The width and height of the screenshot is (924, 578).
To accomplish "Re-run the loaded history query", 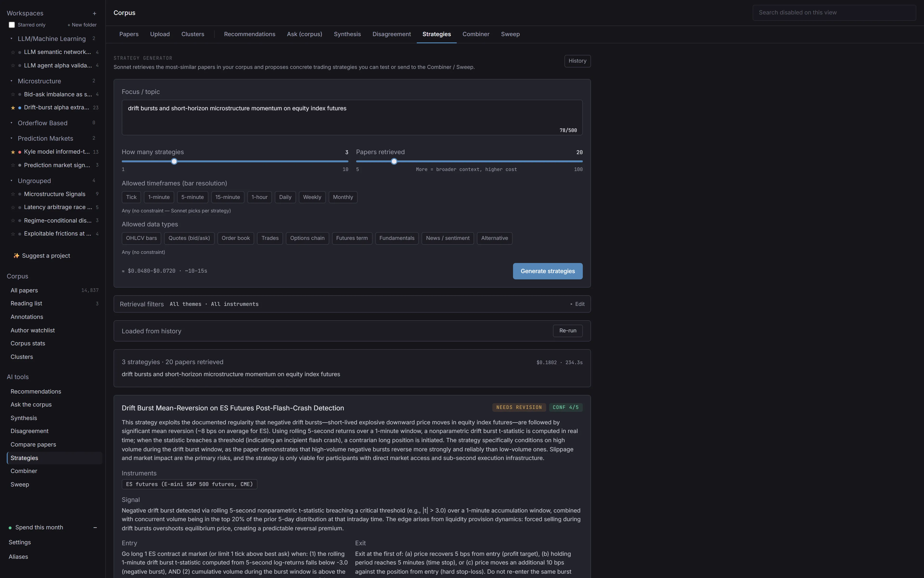I will click(x=568, y=331).
